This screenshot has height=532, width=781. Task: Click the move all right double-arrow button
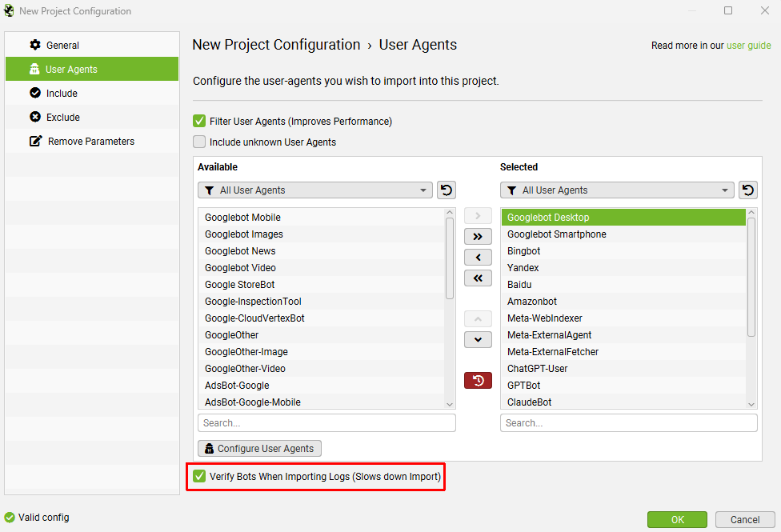[x=478, y=237]
